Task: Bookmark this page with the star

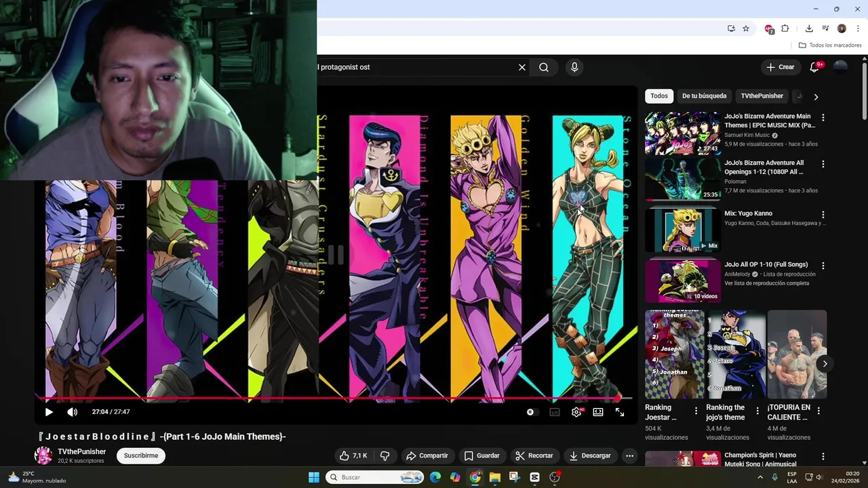Action: pos(746,28)
